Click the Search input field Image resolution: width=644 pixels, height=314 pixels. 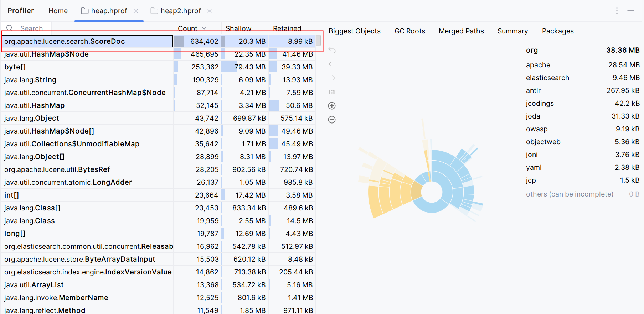click(32, 28)
